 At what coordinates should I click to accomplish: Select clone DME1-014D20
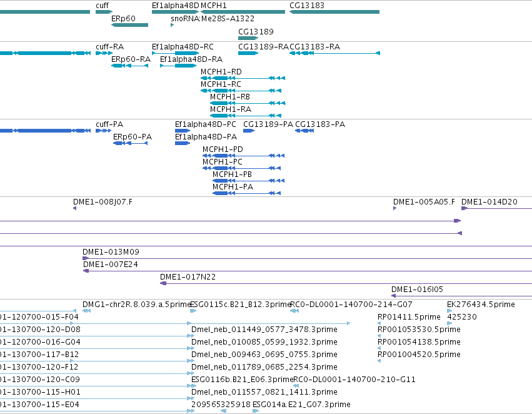(x=497, y=208)
